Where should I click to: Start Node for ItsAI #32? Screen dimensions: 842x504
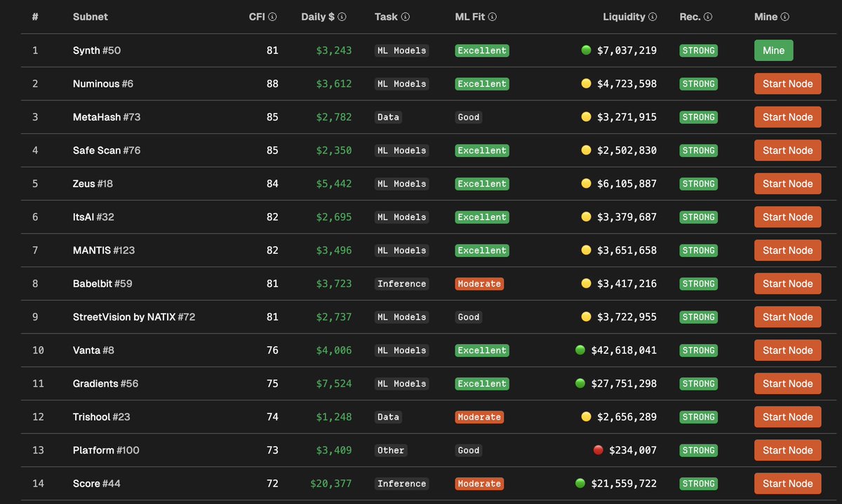click(x=787, y=217)
